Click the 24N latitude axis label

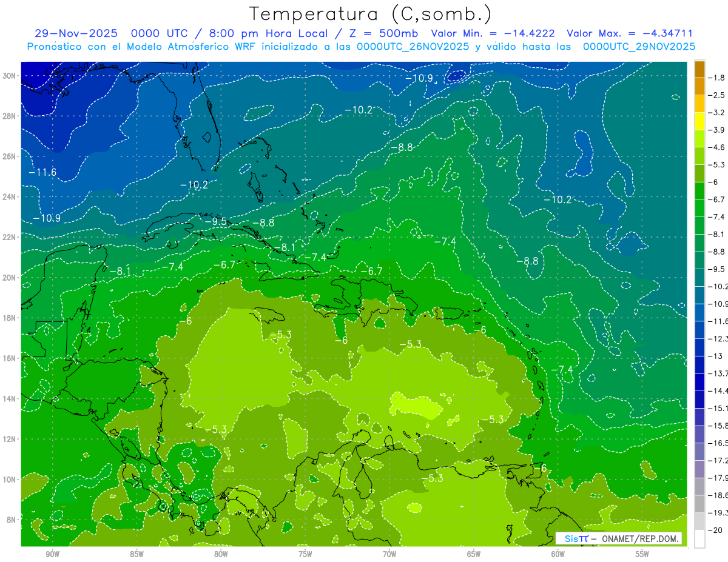tap(10, 197)
